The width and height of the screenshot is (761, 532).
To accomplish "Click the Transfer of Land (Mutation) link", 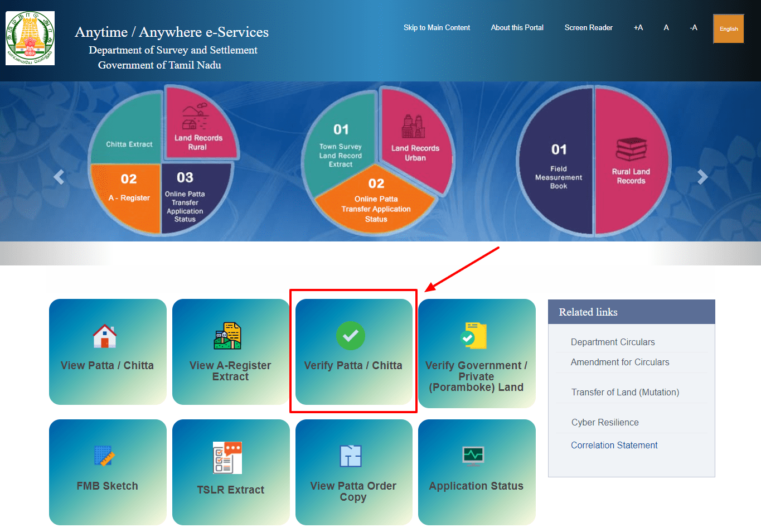I will [x=625, y=392].
